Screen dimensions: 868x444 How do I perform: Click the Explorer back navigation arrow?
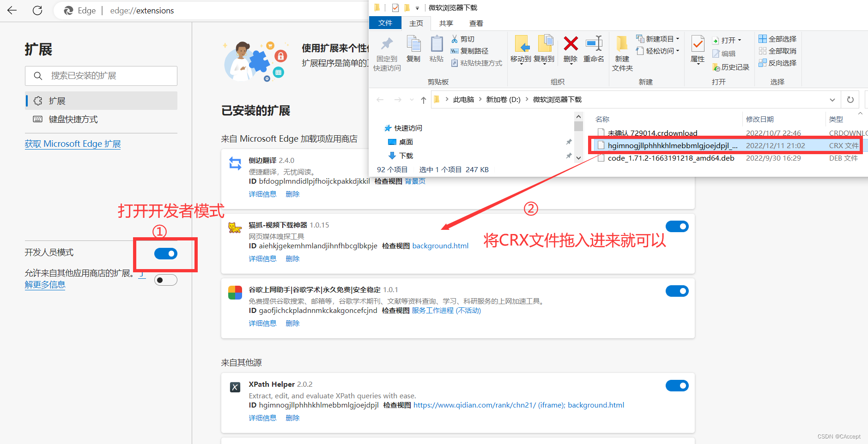380,100
